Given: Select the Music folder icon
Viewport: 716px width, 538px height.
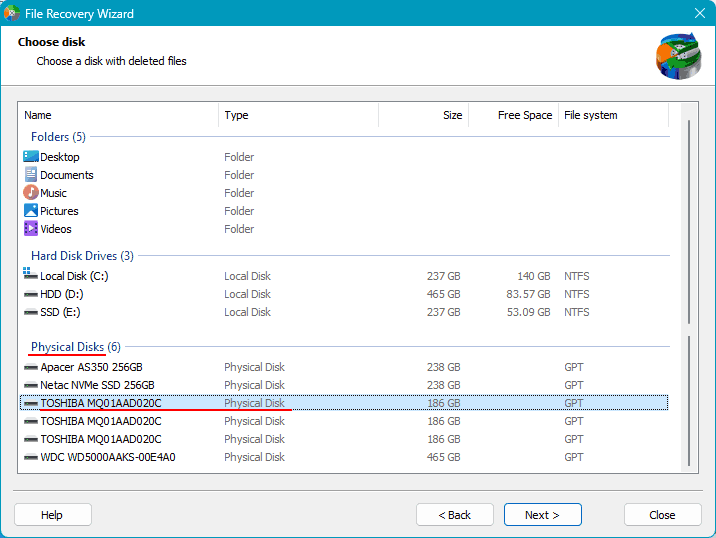Looking at the screenshot, I should pyautogui.click(x=31, y=192).
